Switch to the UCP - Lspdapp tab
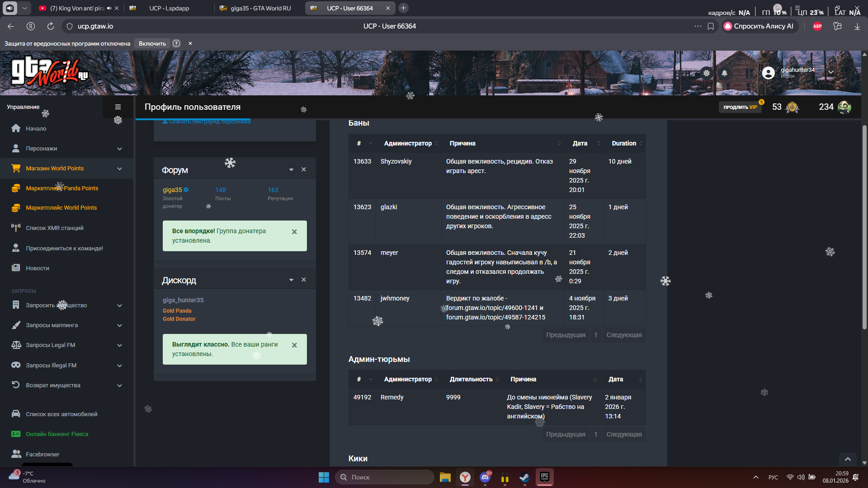The height and width of the screenshot is (488, 868). pyautogui.click(x=169, y=8)
